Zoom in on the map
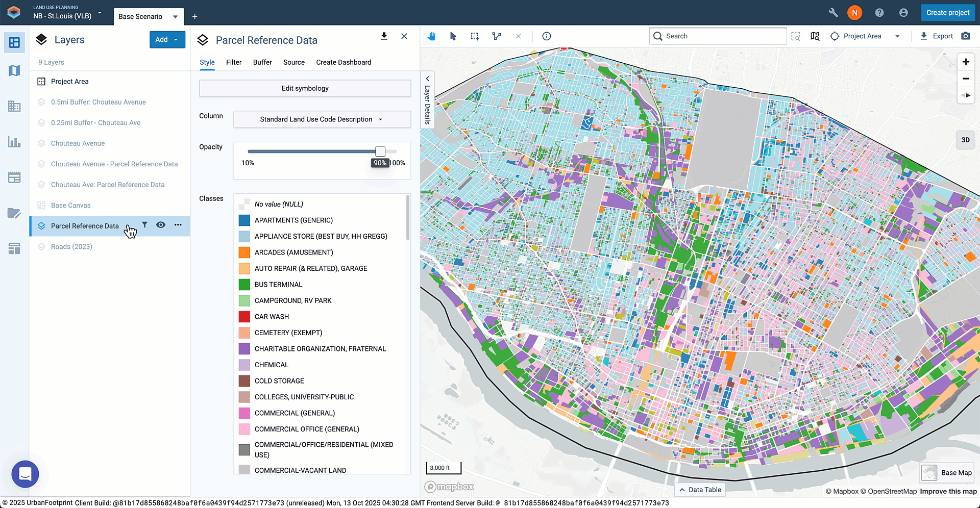Image resolution: width=980 pixels, height=508 pixels. [965, 62]
